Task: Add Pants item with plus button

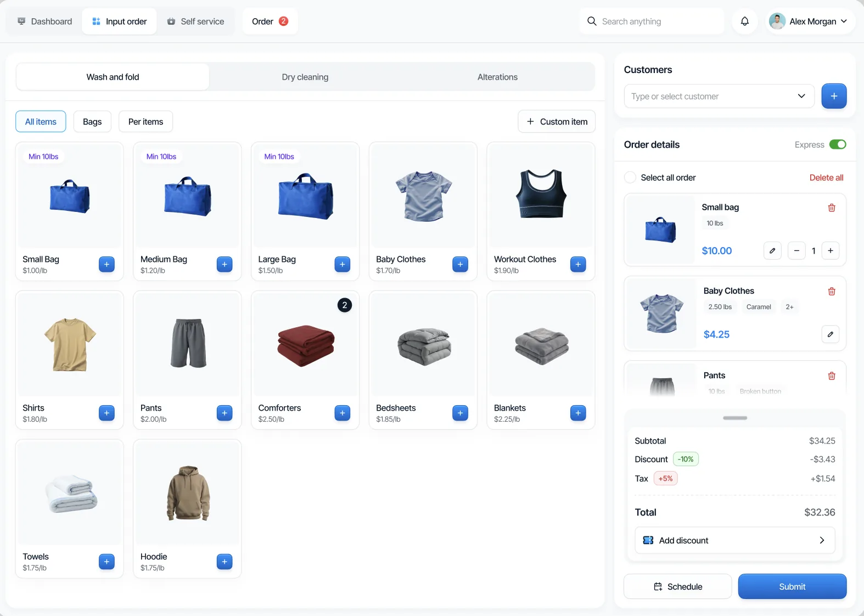Action: 225,413
